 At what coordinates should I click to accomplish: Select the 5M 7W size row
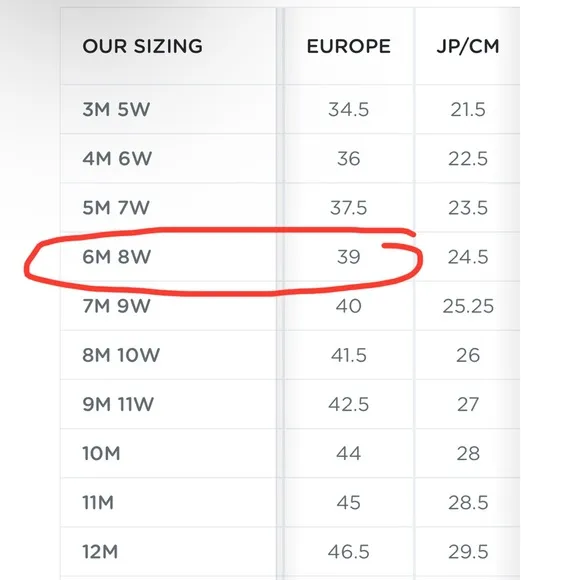point(290,208)
